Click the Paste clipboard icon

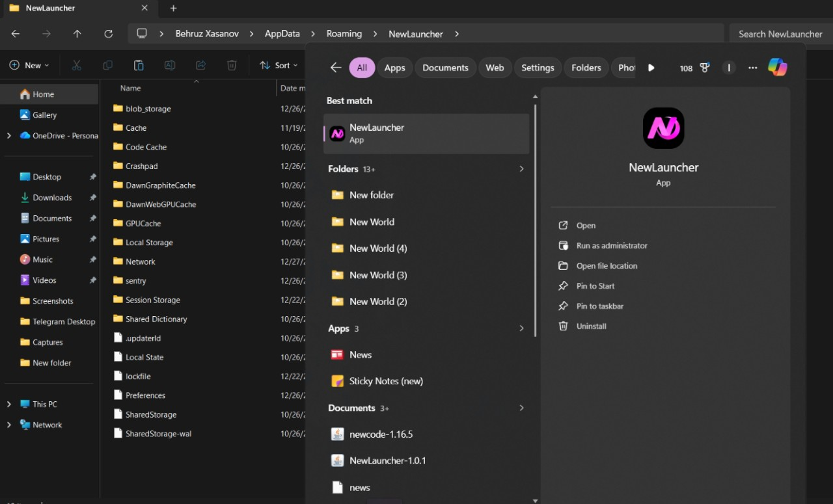[139, 65]
